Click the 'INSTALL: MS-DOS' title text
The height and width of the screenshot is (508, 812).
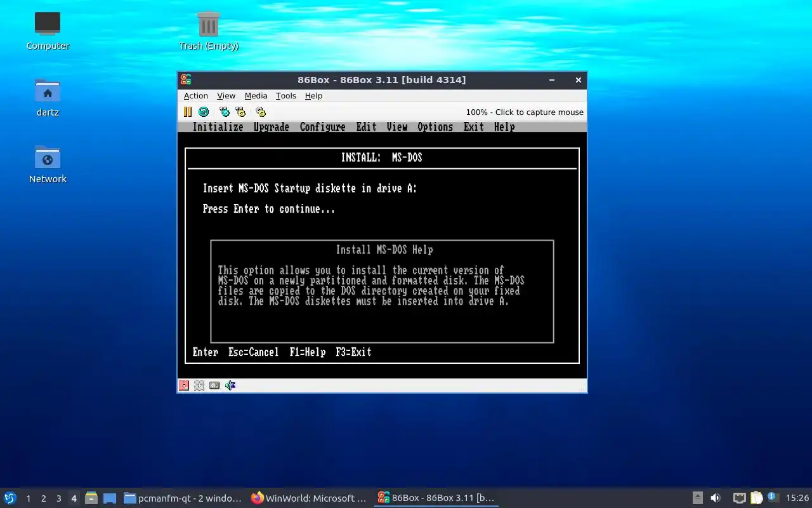pyautogui.click(x=382, y=157)
